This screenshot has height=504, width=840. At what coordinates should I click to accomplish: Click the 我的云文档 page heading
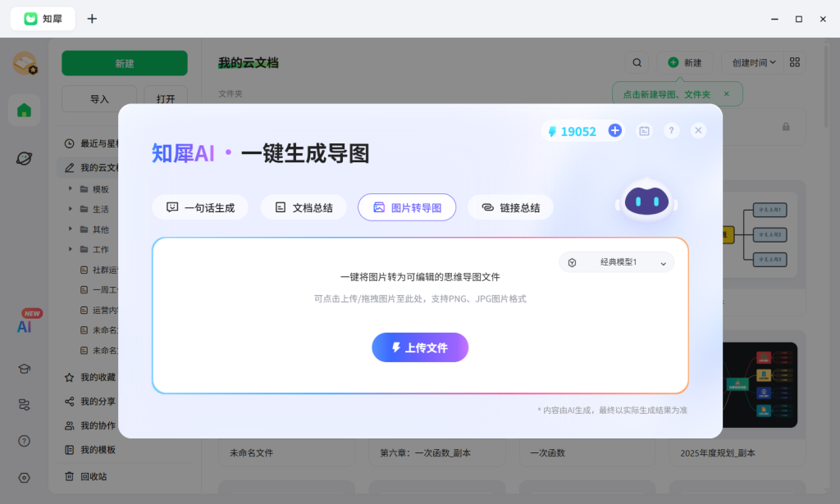click(x=248, y=62)
